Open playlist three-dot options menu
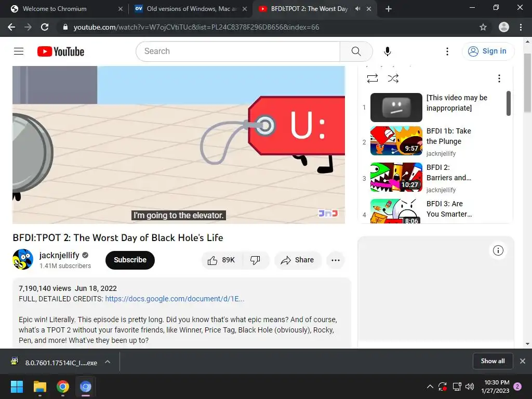The image size is (532, 399). pos(499,78)
